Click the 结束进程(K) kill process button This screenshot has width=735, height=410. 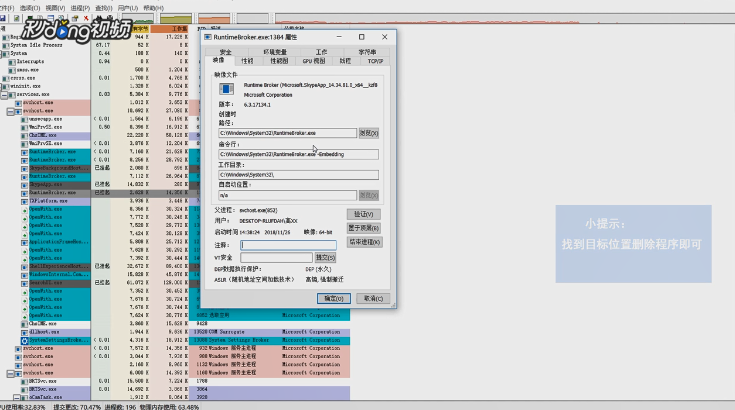(364, 242)
